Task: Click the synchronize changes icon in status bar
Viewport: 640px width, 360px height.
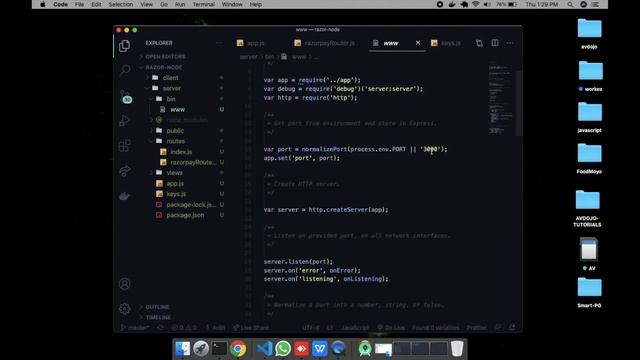Action: pos(160,327)
